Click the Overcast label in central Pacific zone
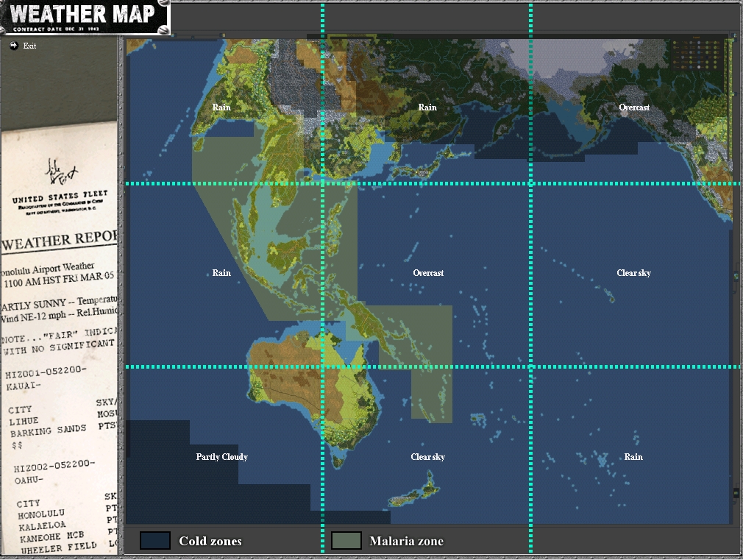This screenshot has width=743, height=560. 428,273
